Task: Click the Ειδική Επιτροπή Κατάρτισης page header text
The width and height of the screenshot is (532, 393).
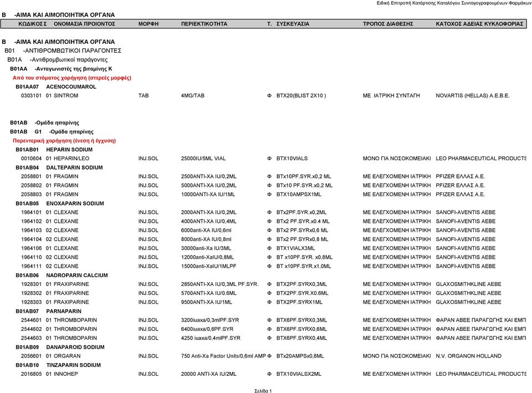Action: [x=454, y=3]
